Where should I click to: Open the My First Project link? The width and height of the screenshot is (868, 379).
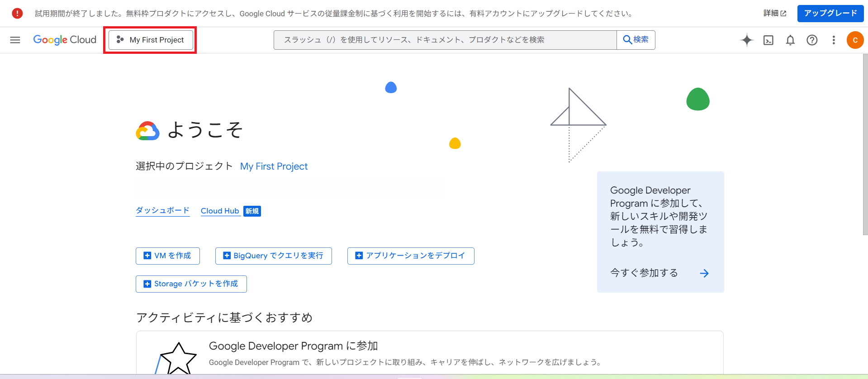click(274, 166)
